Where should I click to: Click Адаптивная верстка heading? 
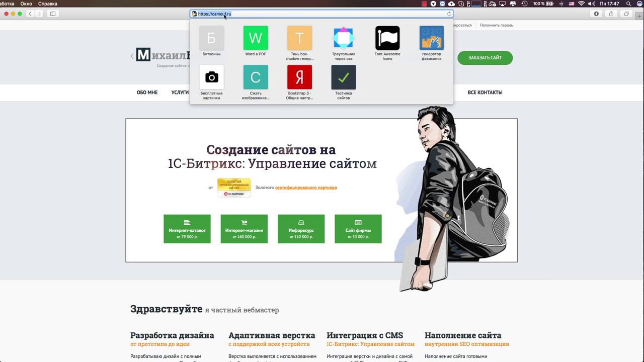(x=272, y=335)
